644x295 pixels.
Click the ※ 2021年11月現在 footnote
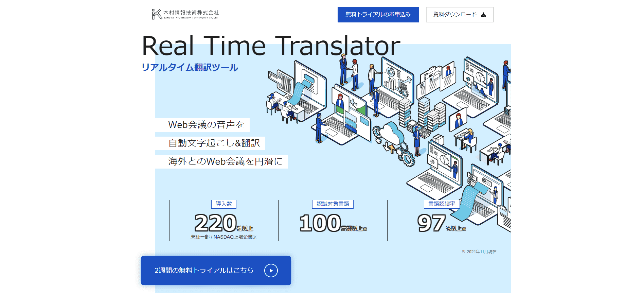coord(479,252)
